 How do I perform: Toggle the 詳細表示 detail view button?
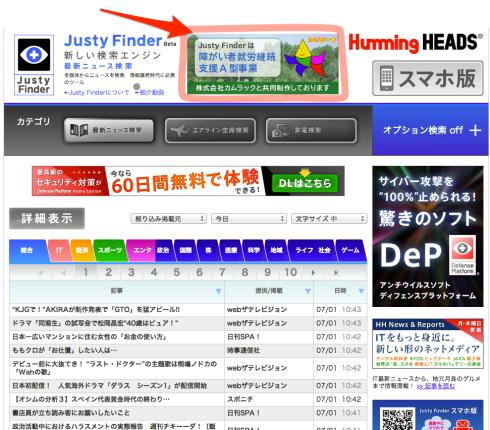click(47, 219)
